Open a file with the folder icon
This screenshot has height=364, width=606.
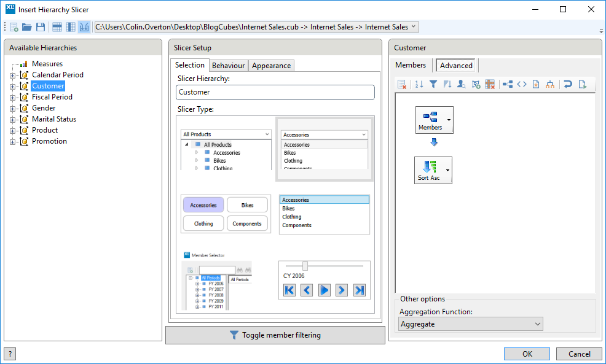tap(26, 27)
